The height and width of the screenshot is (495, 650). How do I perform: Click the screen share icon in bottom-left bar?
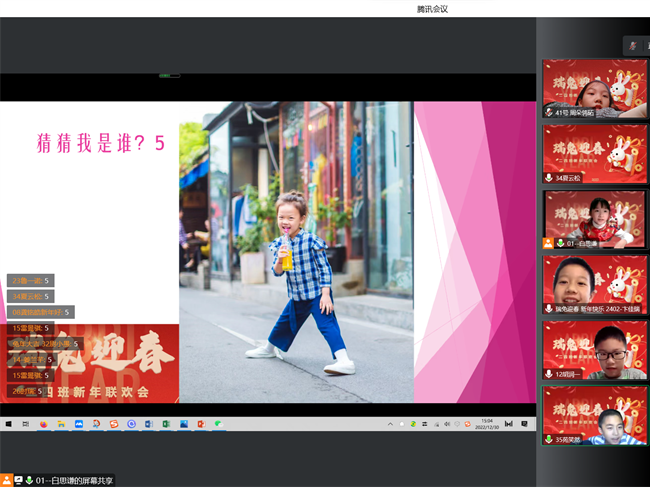pos(19,480)
